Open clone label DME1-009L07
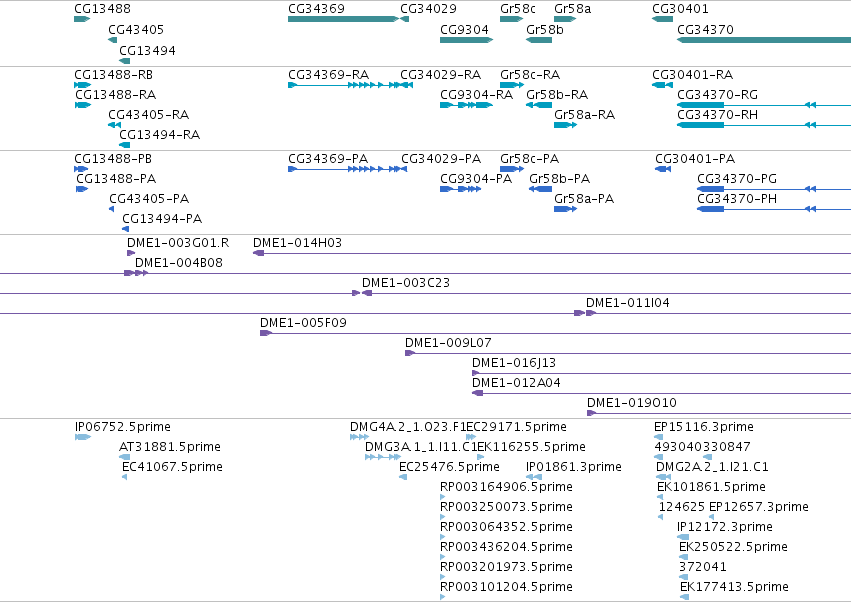The image size is (851, 602). 448,343
